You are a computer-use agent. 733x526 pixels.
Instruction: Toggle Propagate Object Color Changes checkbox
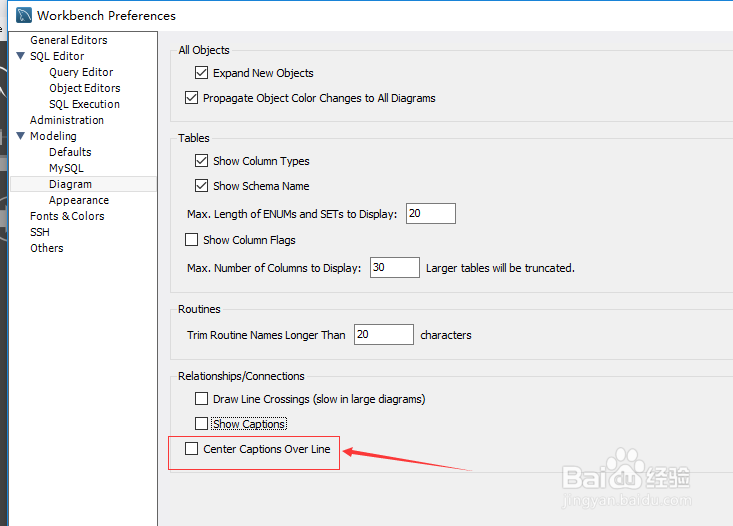pyautogui.click(x=191, y=98)
